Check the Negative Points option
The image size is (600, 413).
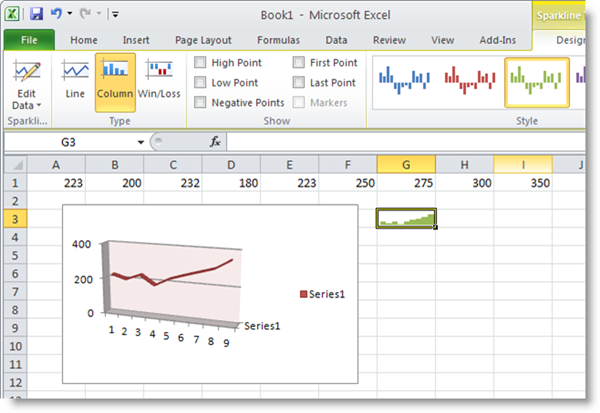pyautogui.click(x=201, y=102)
